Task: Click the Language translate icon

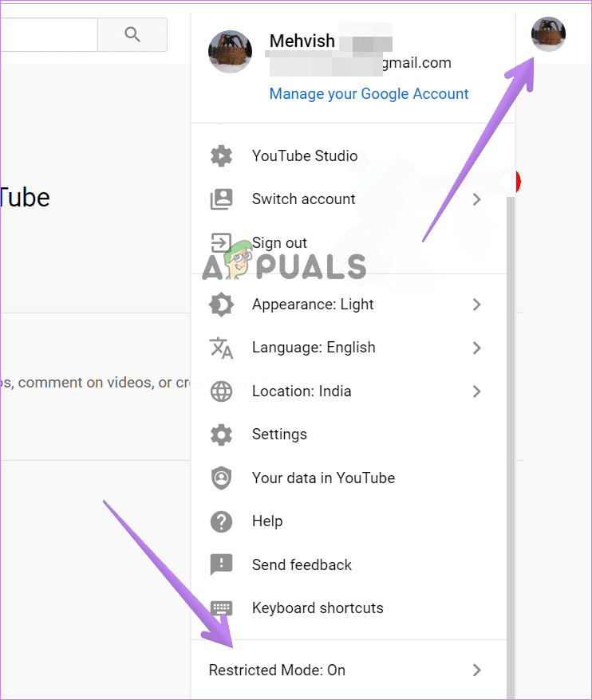Action: click(221, 348)
